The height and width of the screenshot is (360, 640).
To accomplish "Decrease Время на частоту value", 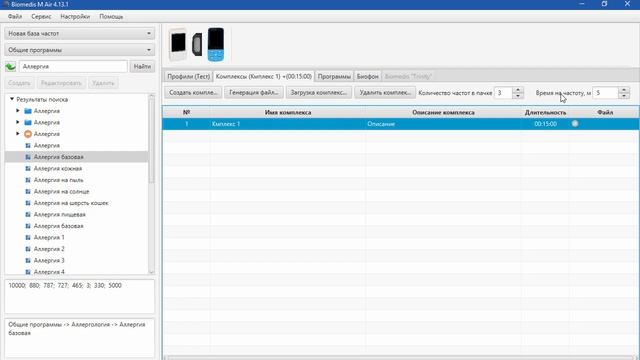I will coord(624,96).
